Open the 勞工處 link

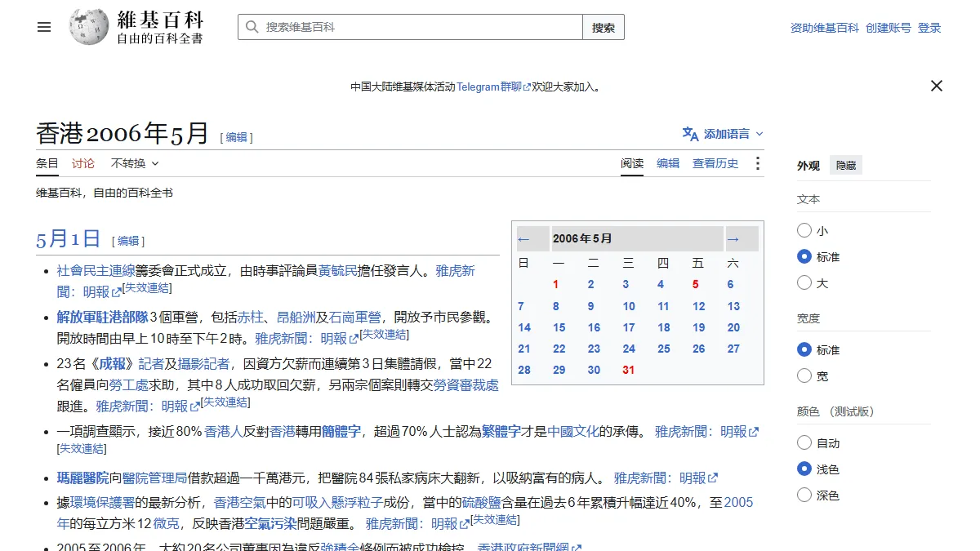tap(129, 384)
